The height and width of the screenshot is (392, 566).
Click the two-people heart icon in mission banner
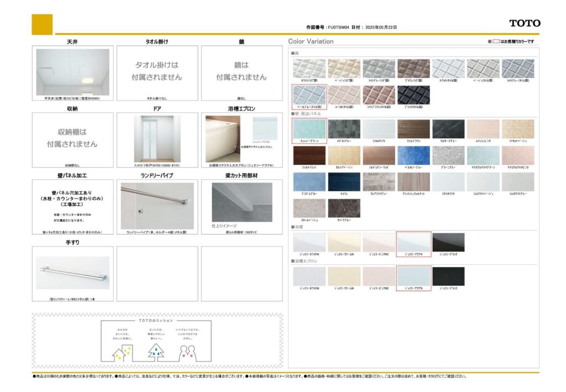(x=188, y=353)
